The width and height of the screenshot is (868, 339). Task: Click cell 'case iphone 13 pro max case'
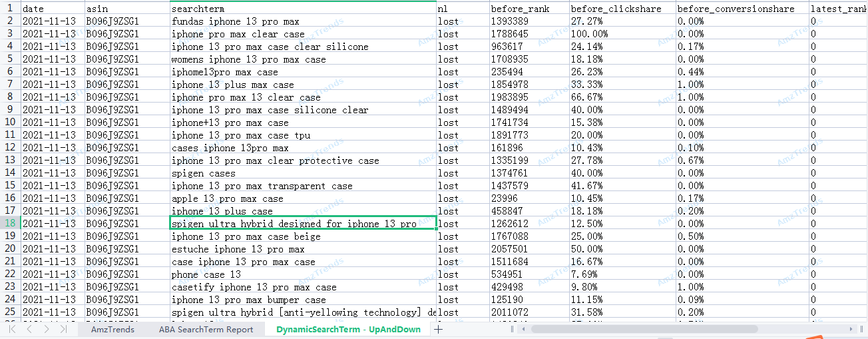point(303,262)
